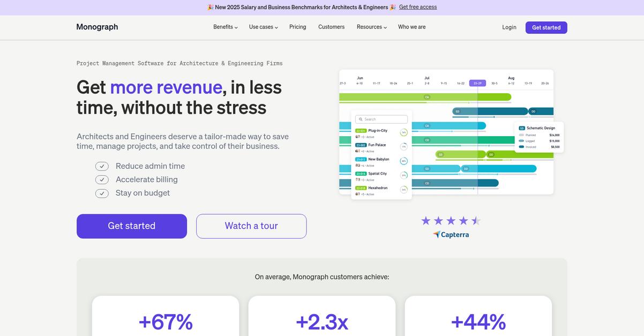Open the Who we are page
Viewport: 644px width, 336px height.
point(411,27)
